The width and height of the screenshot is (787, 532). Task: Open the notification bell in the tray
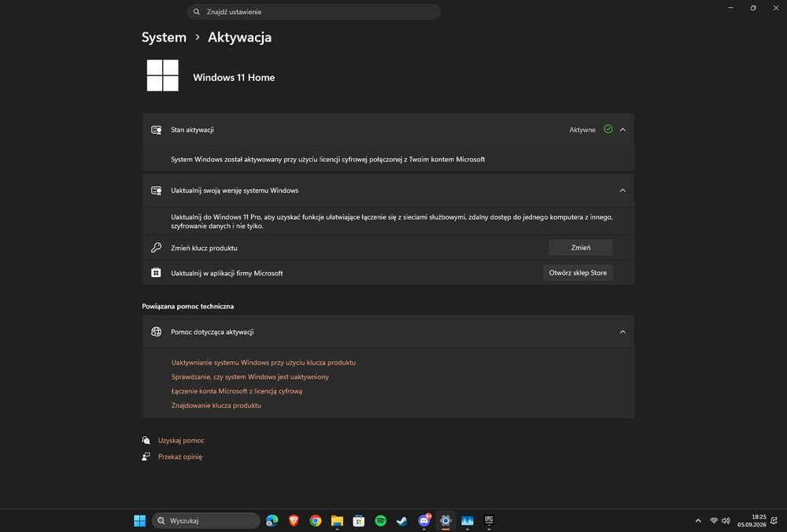tap(774, 520)
